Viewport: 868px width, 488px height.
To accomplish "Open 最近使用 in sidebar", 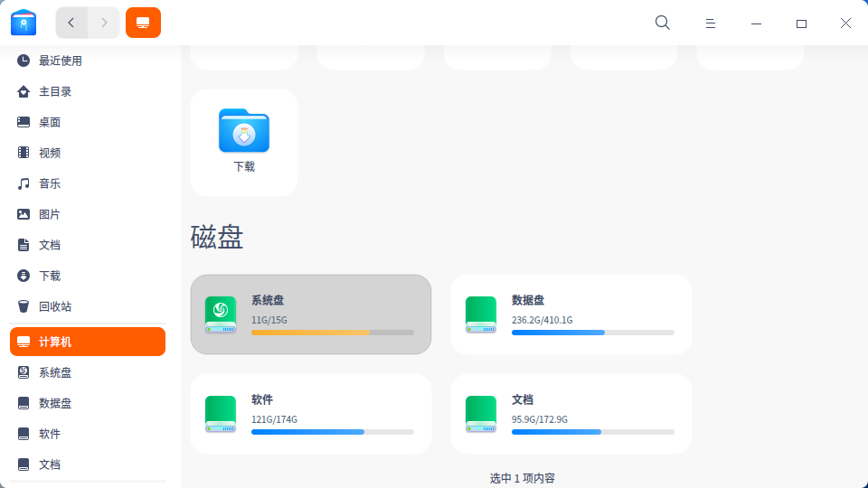I will 88,61.
